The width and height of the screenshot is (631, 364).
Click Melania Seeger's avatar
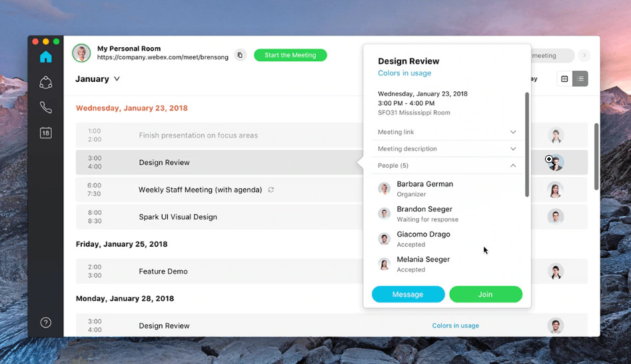point(384,264)
